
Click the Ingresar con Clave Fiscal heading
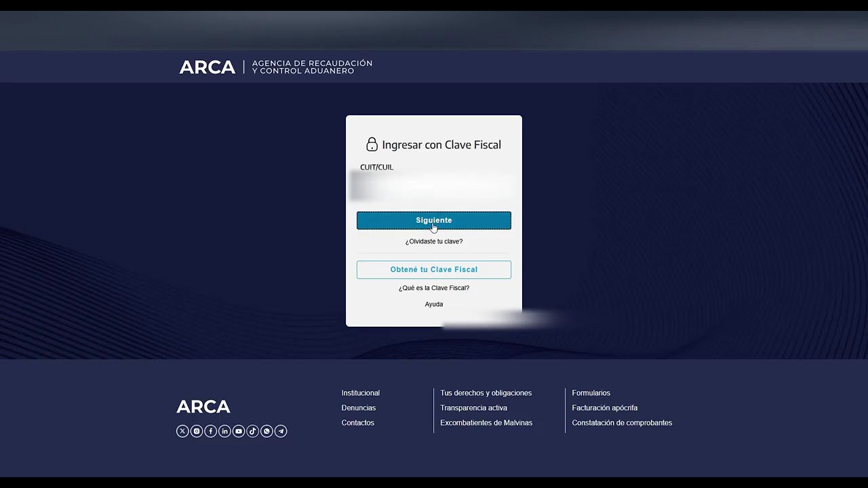(x=441, y=144)
